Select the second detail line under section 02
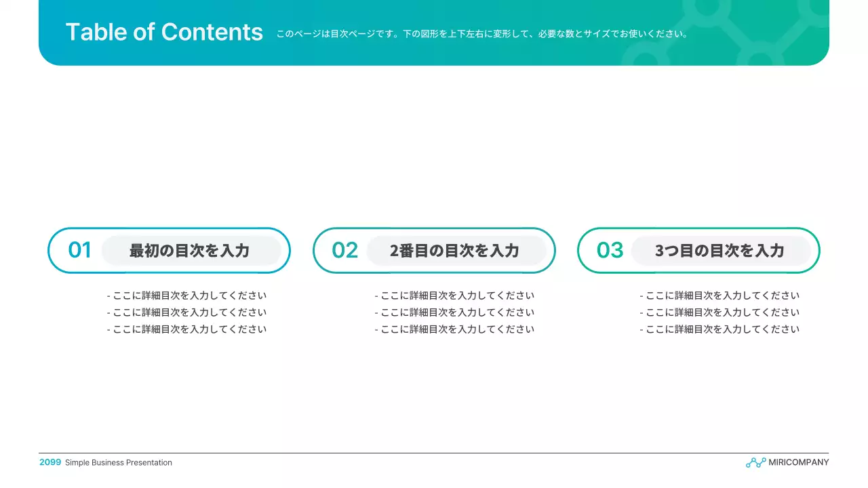Viewport: 868px width, 488px height. click(x=454, y=312)
